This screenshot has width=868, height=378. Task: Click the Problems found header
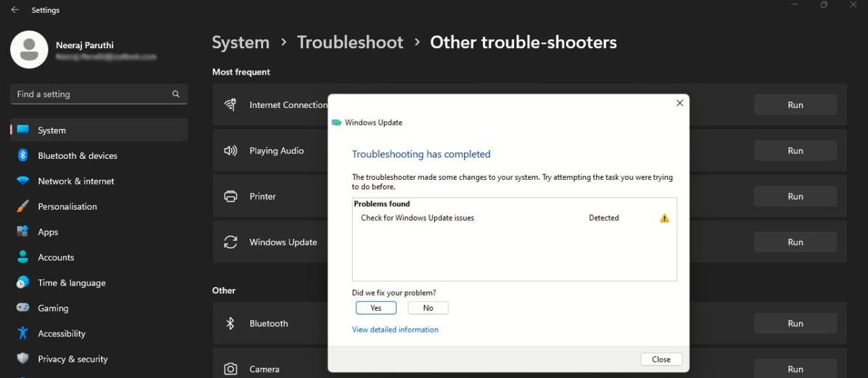382,204
